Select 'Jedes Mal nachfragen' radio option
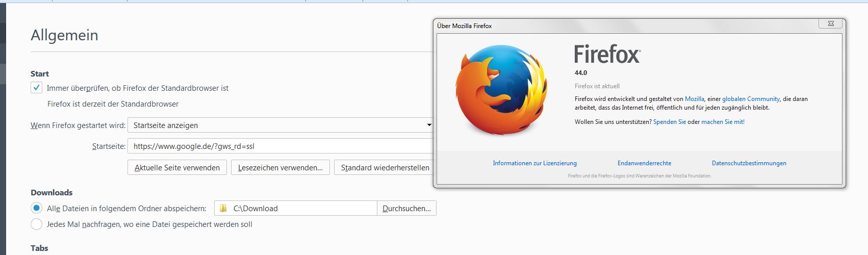Screen dimensions: 868x255 36,224
